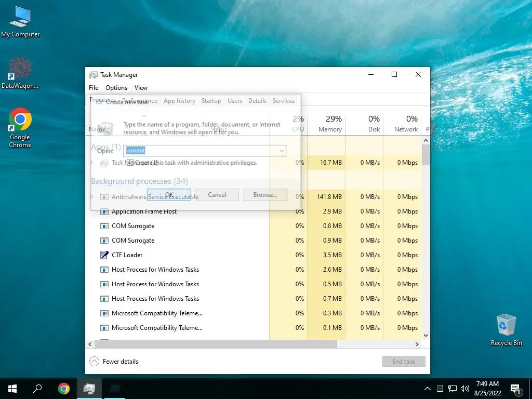The image size is (532, 399).
Task: Show hidden system tray icons
Action: pyautogui.click(x=428, y=389)
